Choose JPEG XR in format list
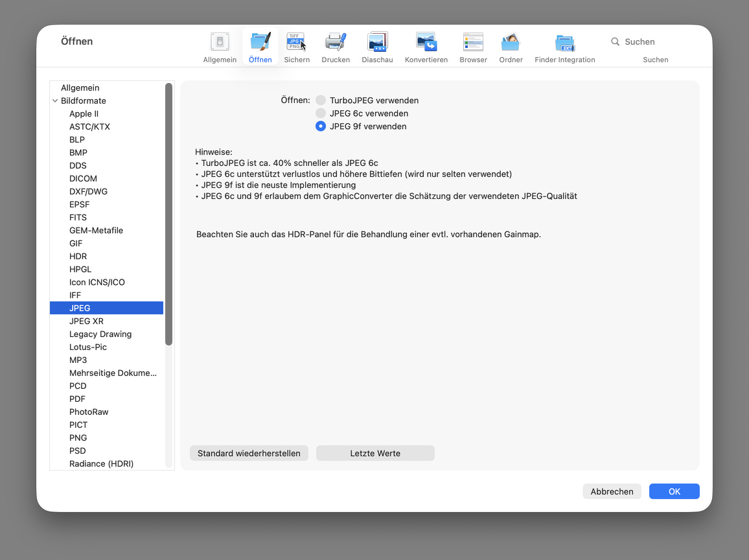749x560 pixels. tap(86, 321)
